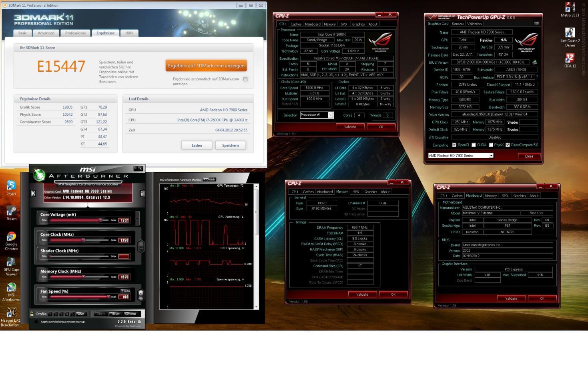Screen dimensions: 588x375
Task: Toggle automatic result display on 3DMark.com checkbox
Action: pyautogui.click(x=245, y=79)
